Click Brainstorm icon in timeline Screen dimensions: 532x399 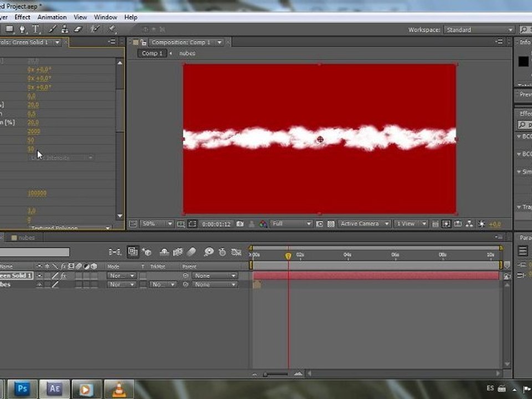click(208, 252)
